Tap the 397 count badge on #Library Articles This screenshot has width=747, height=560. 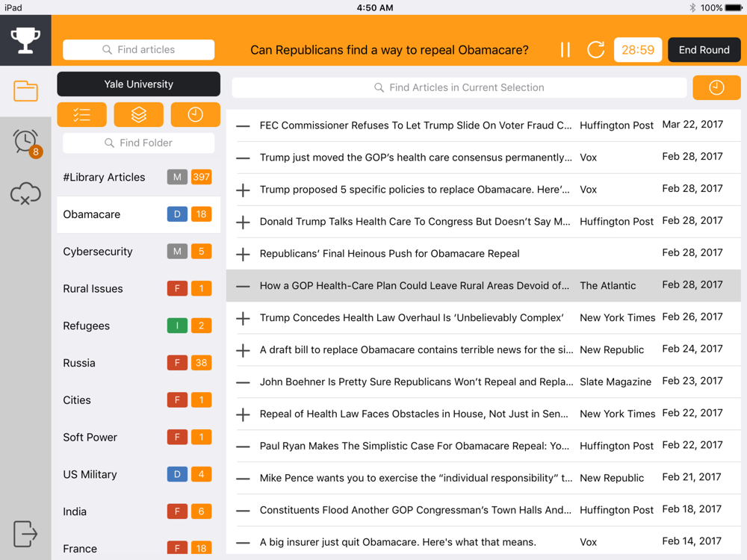coord(201,177)
